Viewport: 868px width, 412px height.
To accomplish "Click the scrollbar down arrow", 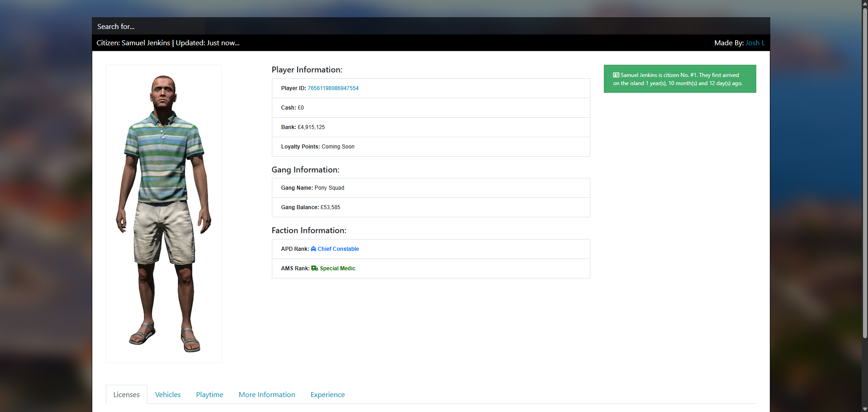I will coord(865,409).
